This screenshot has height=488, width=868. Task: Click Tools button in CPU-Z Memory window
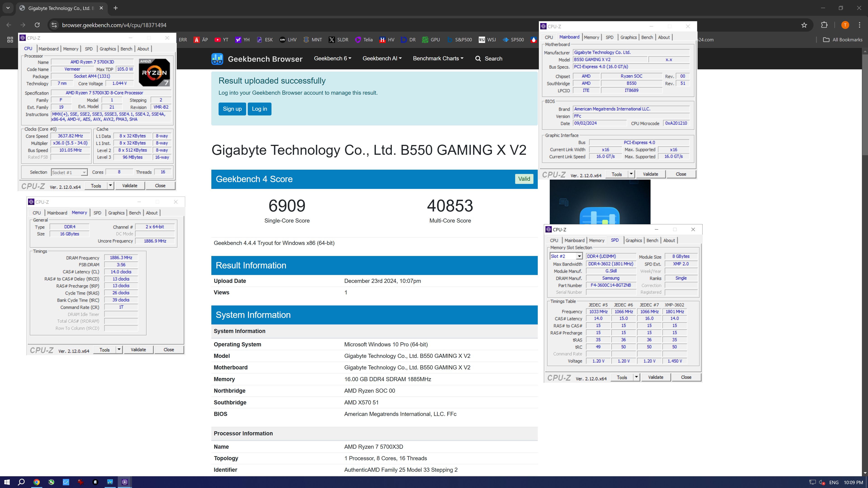tap(104, 350)
